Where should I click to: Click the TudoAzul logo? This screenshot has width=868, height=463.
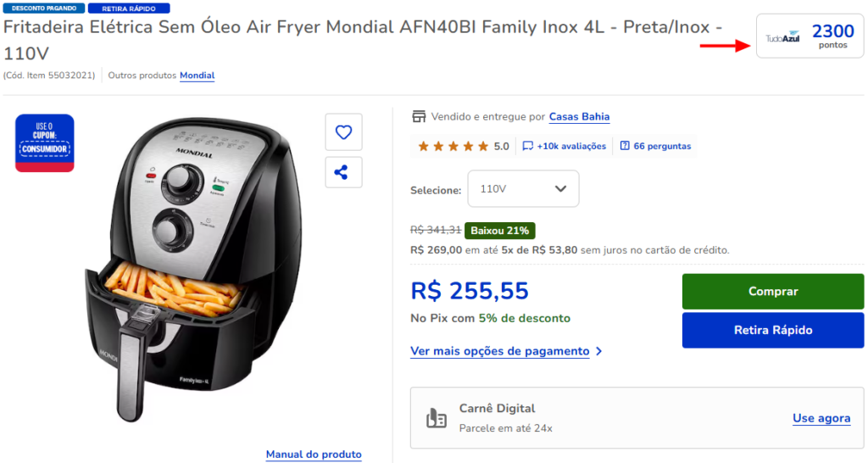point(782,38)
